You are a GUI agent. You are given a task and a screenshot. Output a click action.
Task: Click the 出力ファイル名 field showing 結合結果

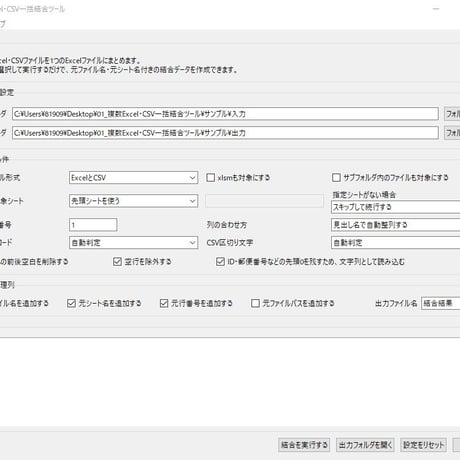441,303
